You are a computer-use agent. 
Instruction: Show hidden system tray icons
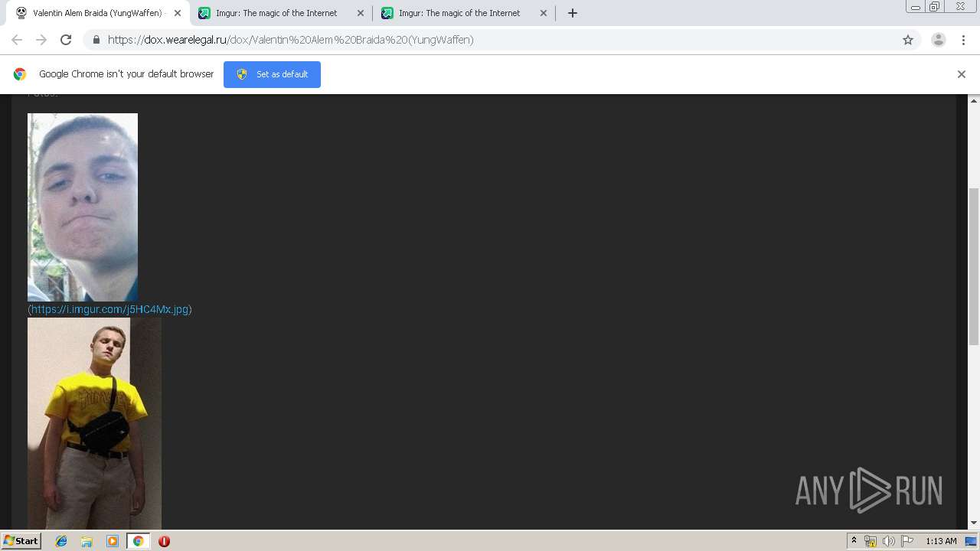point(854,541)
